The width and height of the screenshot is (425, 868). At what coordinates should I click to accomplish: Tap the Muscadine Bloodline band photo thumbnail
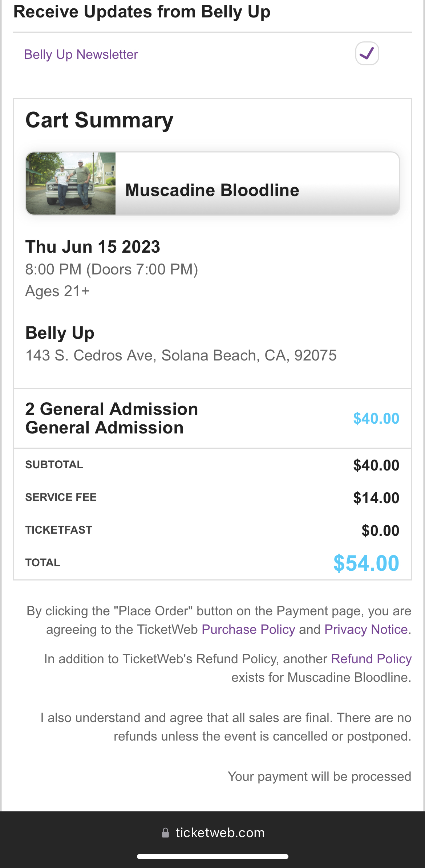click(71, 183)
